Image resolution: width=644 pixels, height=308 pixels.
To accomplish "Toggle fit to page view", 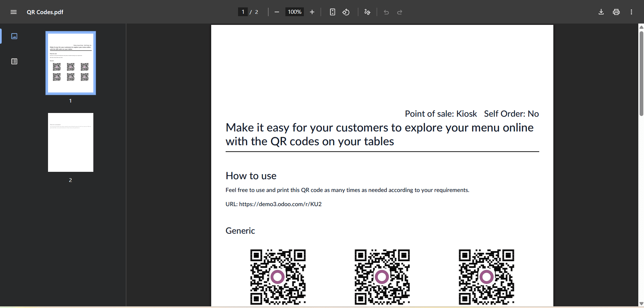I will coord(332,12).
